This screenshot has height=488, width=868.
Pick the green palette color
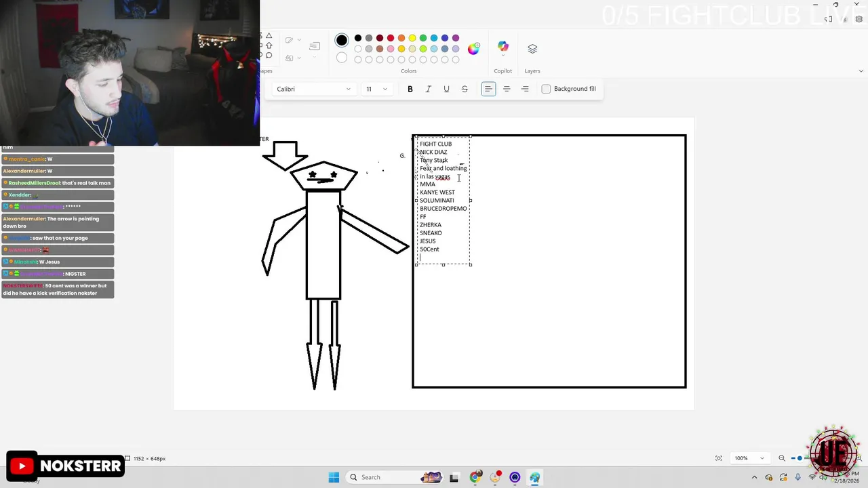423,38
